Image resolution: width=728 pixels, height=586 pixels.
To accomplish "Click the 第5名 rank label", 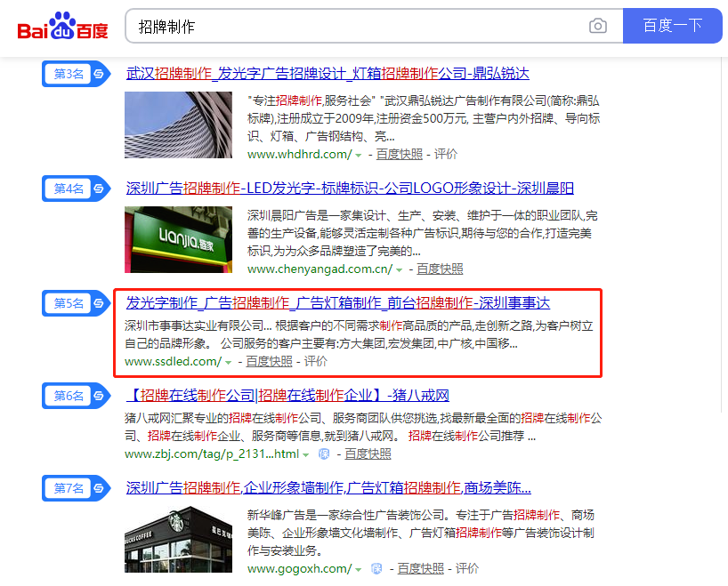I will [69, 303].
